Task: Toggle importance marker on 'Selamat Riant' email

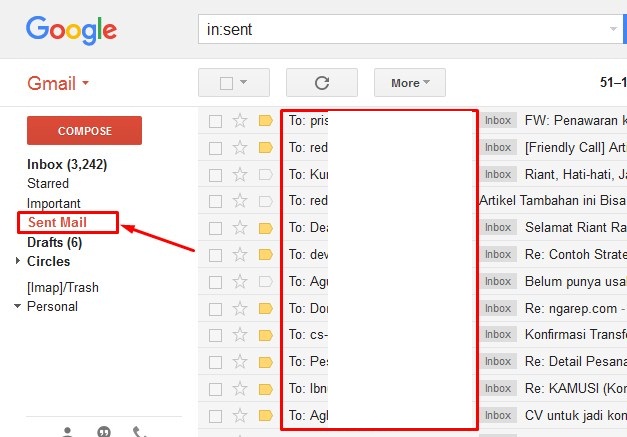Action: [266, 228]
